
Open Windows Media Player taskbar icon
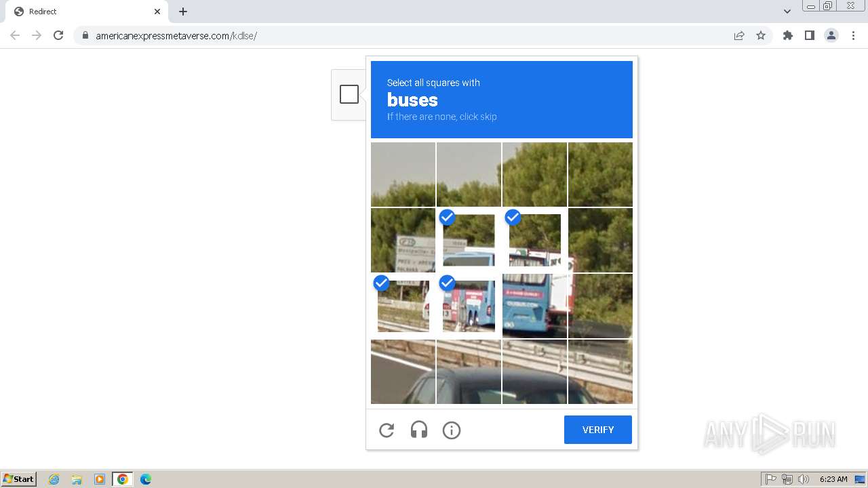[x=100, y=479]
